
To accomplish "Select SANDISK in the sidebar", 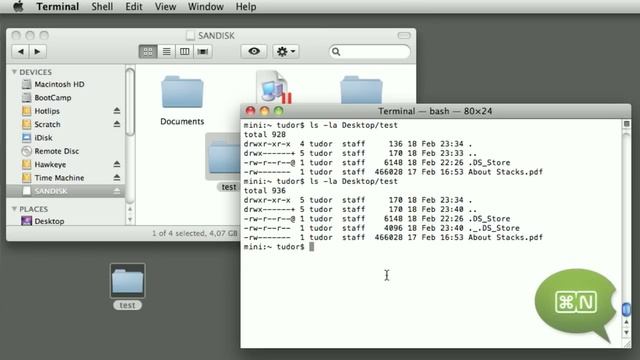I will coord(66,191).
